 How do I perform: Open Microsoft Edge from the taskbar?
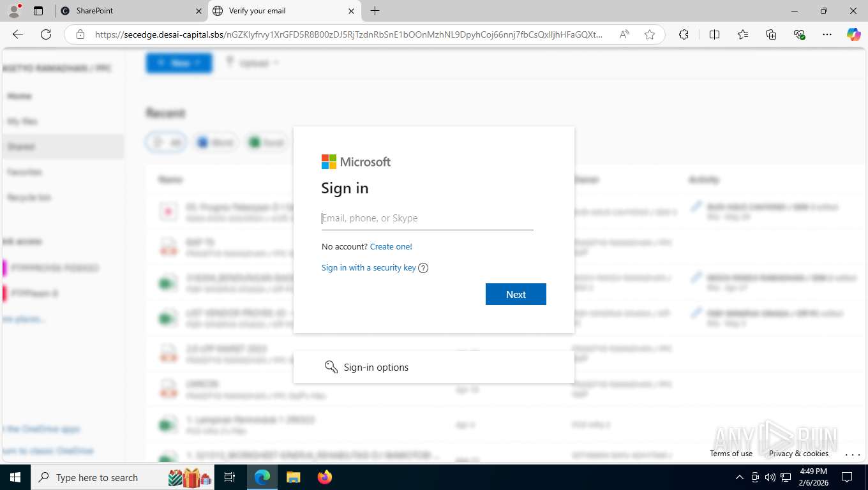tap(262, 477)
